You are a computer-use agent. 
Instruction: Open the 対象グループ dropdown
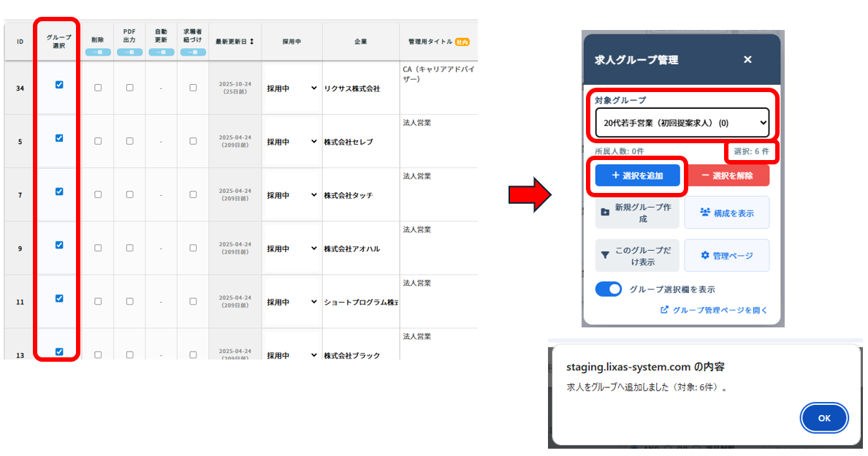(681, 123)
